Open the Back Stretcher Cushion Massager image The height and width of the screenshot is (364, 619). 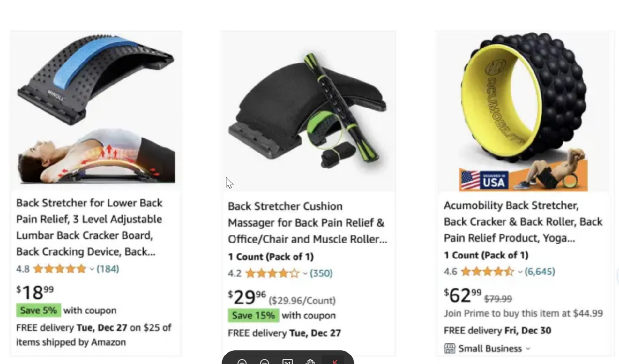[308, 112]
